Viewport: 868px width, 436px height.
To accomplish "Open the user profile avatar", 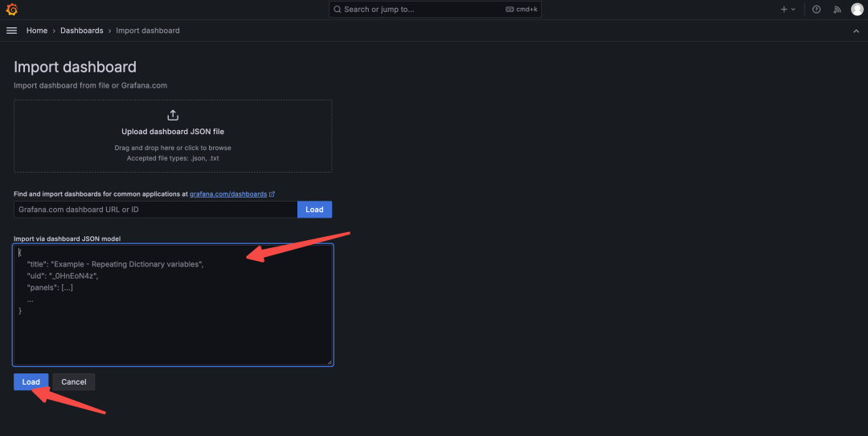I will [857, 10].
